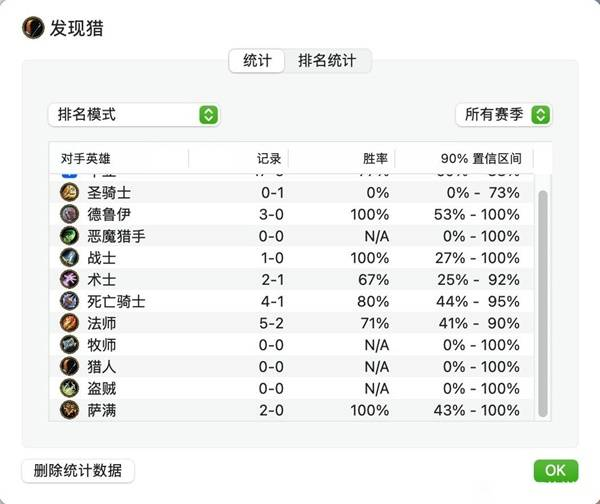The width and height of the screenshot is (600, 504).
Task: Select the 统计 tab
Action: (257, 60)
